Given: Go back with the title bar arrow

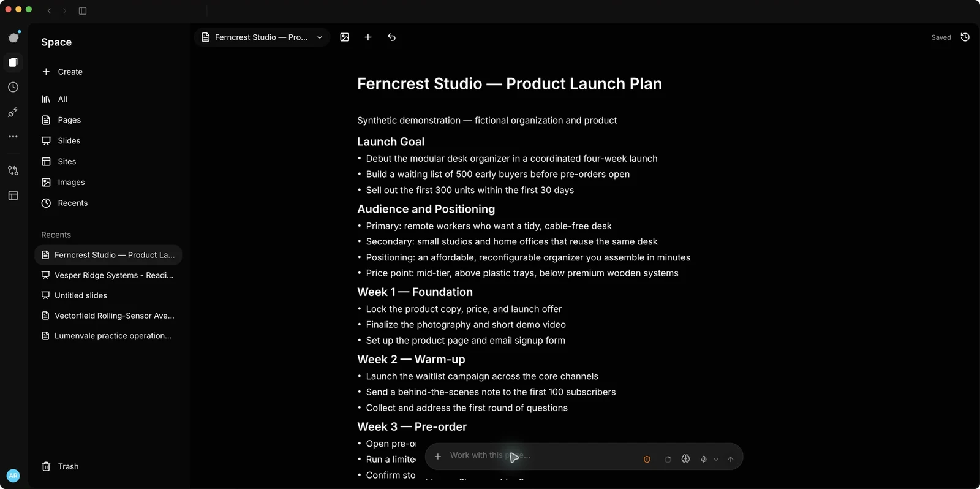Looking at the screenshot, I should [x=49, y=10].
